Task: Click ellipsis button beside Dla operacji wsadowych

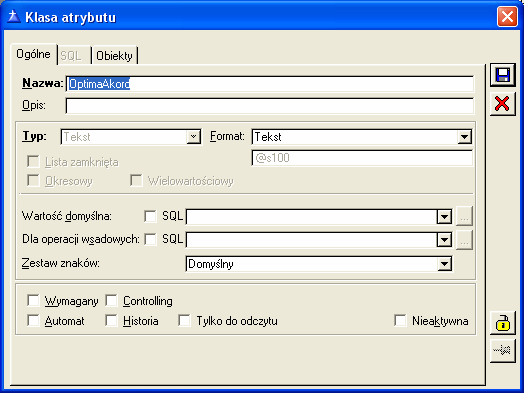Action: pyautogui.click(x=465, y=240)
